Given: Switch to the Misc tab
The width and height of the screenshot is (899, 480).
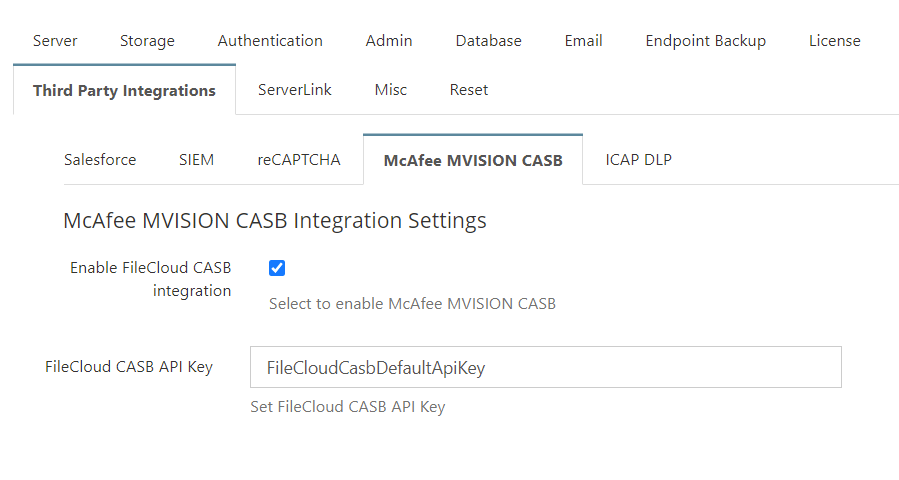Looking at the screenshot, I should click(390, 89).
